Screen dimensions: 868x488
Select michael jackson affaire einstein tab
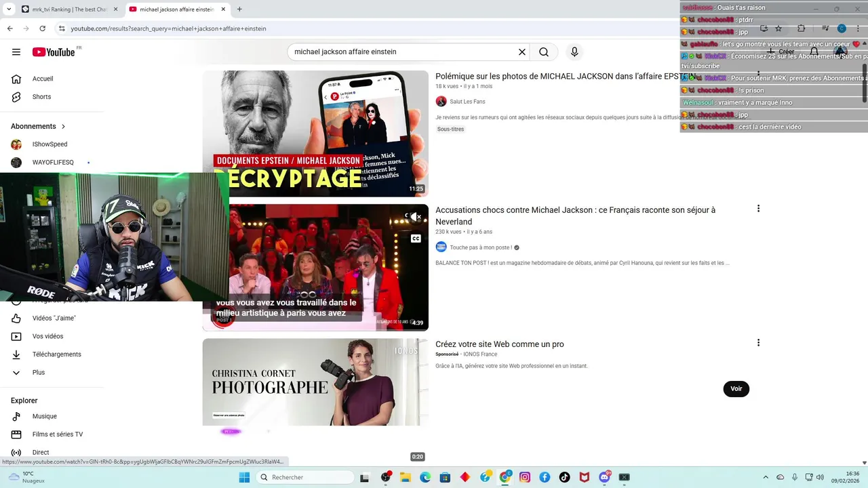(177, 9)
